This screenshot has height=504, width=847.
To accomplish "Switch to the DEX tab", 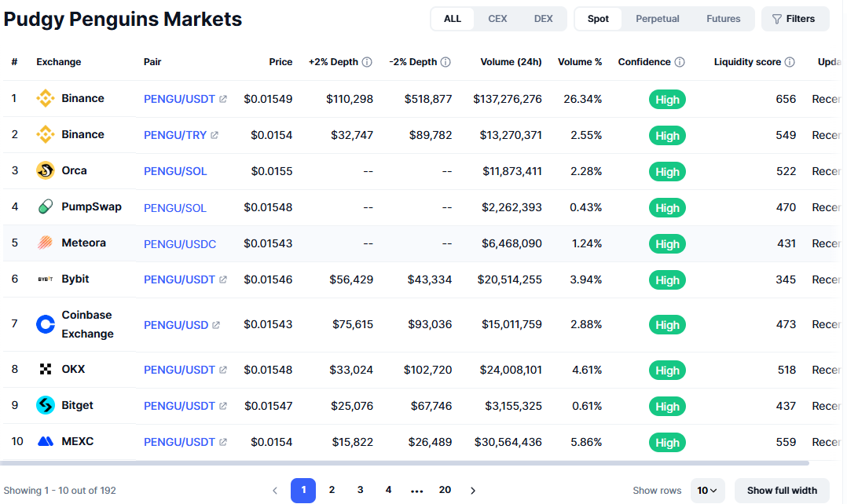I will point(544,19).
